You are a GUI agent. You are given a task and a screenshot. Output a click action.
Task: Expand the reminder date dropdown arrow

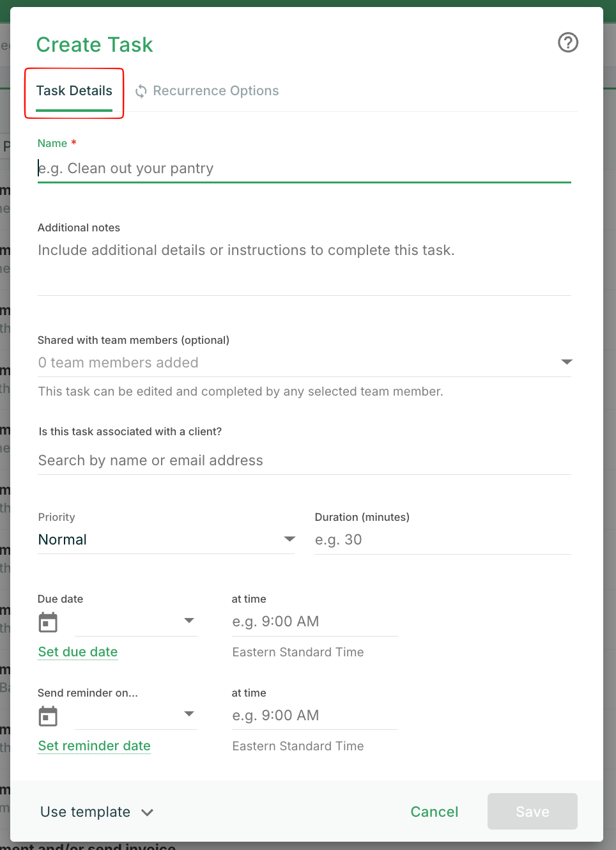point(189,714)
